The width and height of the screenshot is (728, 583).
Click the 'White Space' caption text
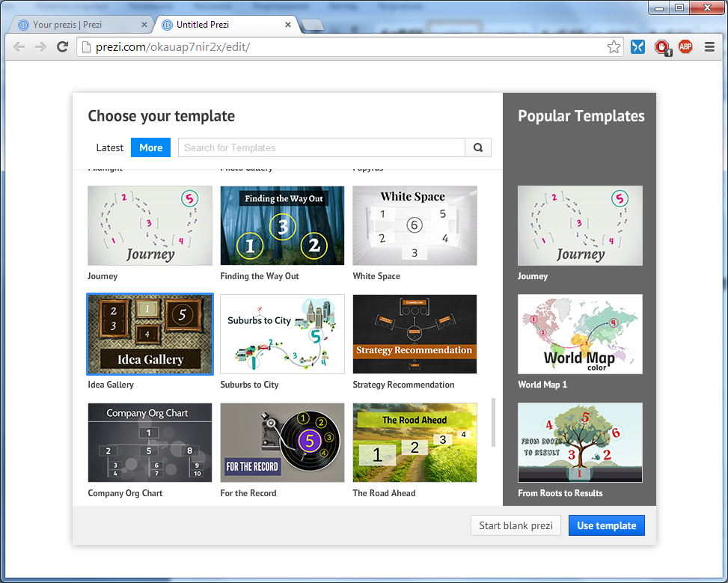pyautogui.click(x=376, y=276)
